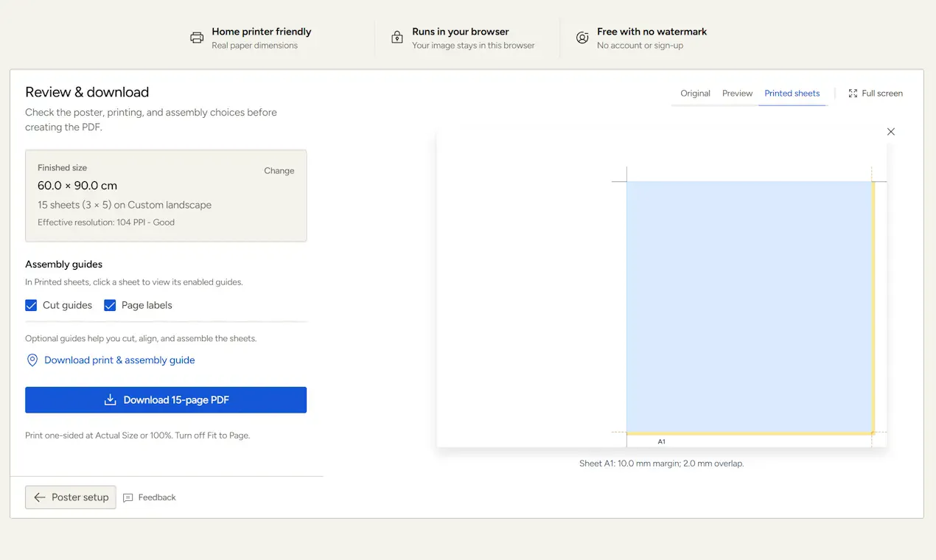Click the printer icon beside Home printer friendly
The height and width of the screenshot is (560, 936).
click(x=197, y=38)
